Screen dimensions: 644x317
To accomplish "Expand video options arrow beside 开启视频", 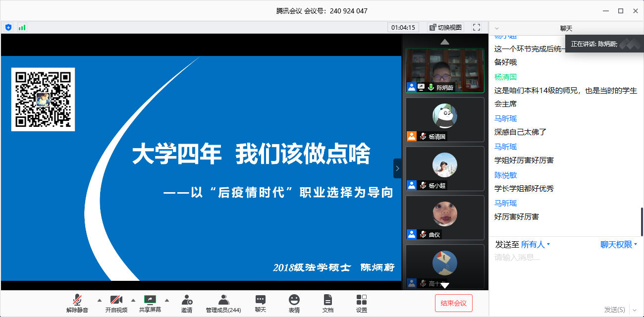I will coord(133,300).
